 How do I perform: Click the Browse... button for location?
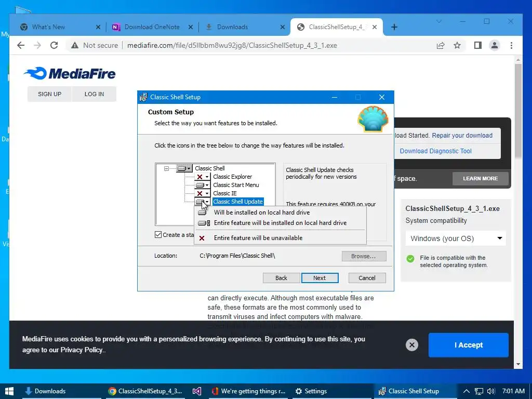364,256
